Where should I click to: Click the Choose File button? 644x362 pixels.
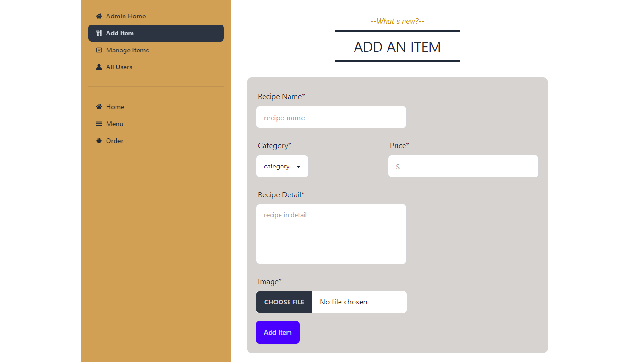coord(284,302)
